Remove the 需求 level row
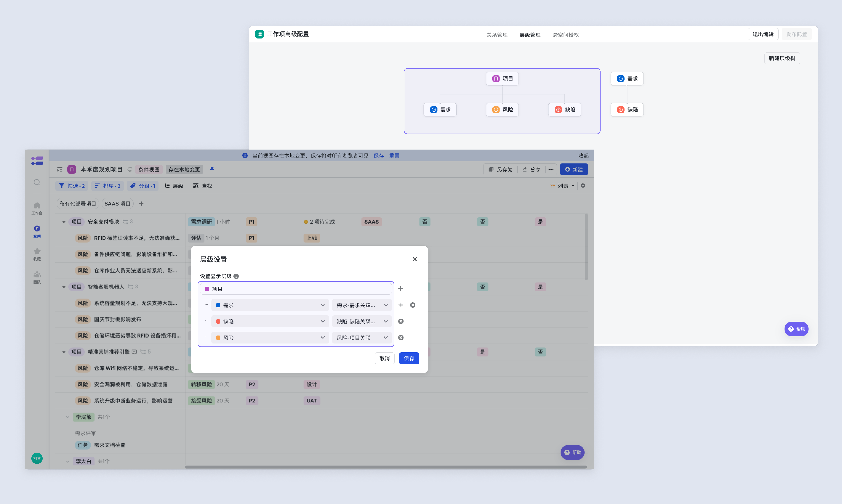This screenshot has width=842, height=504. pos(413,305)
